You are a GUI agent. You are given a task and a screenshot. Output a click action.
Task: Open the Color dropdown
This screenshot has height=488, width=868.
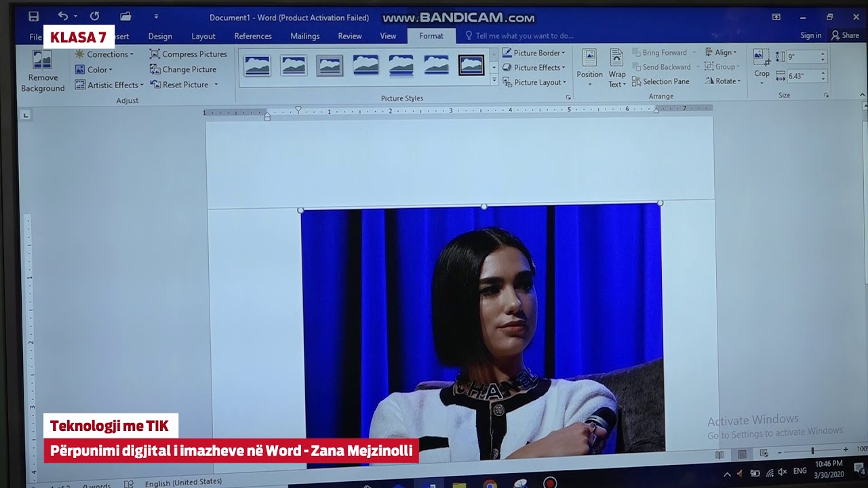pos(94,70)
